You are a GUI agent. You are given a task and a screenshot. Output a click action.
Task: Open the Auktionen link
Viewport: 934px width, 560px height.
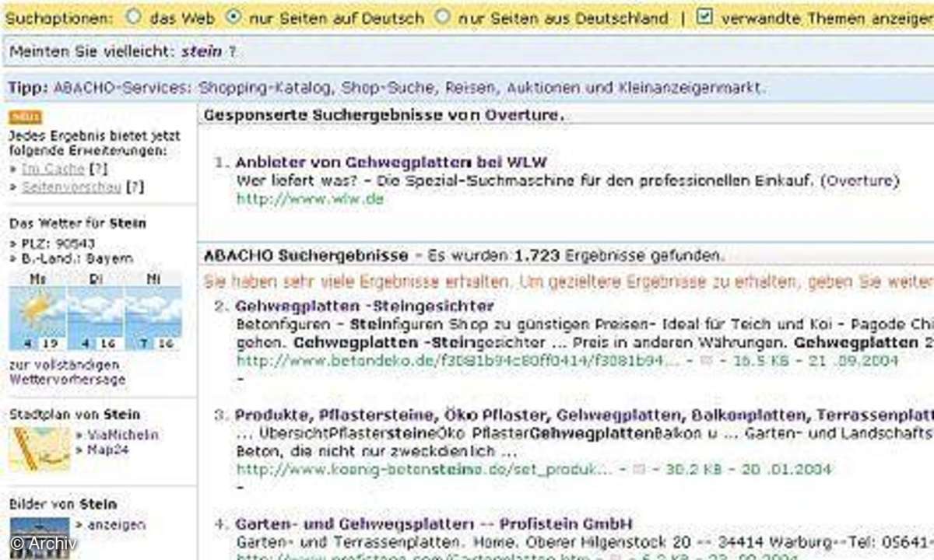(x=543, y=88)
